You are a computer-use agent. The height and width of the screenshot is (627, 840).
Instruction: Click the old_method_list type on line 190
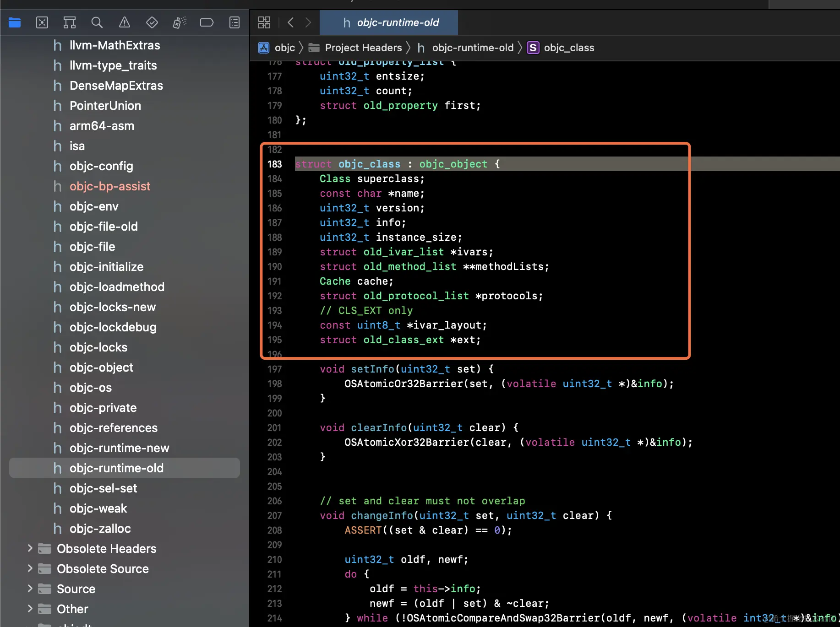point(410,266)
